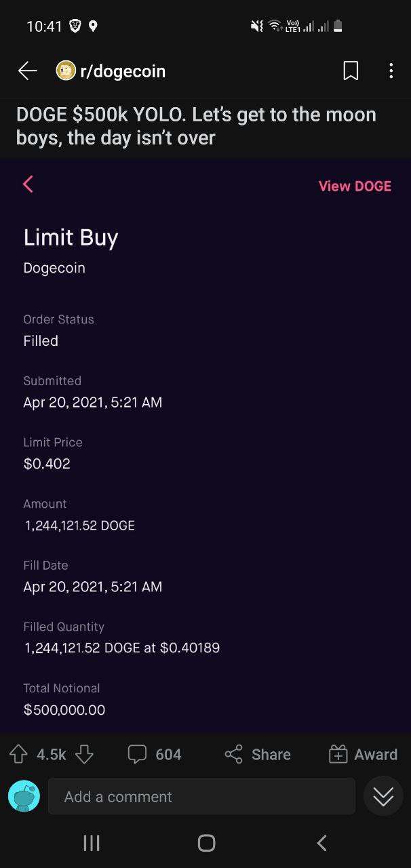Tap the user avatar beside the comment box
This screenshot has width=411, height=868.
[24, 796]
